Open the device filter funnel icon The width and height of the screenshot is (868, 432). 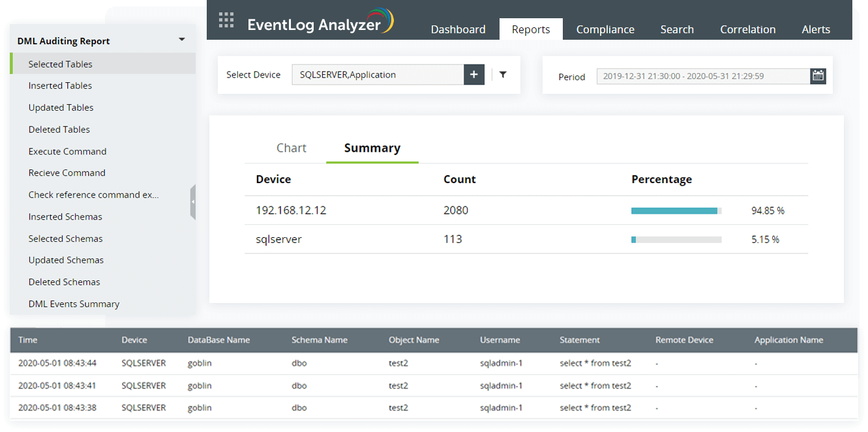[x=503, y=75]
